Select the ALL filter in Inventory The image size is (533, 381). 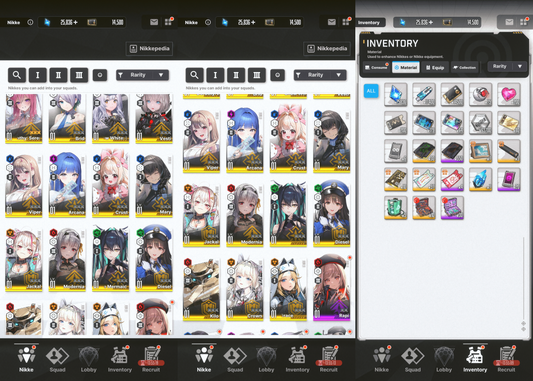371,91
